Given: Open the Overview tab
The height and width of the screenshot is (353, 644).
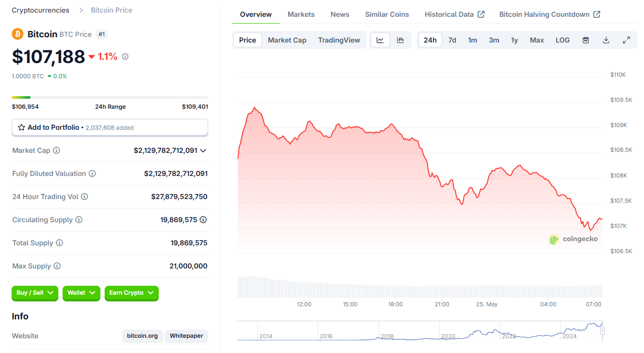Looking at the screenshot, I should [x=256, y=14].
